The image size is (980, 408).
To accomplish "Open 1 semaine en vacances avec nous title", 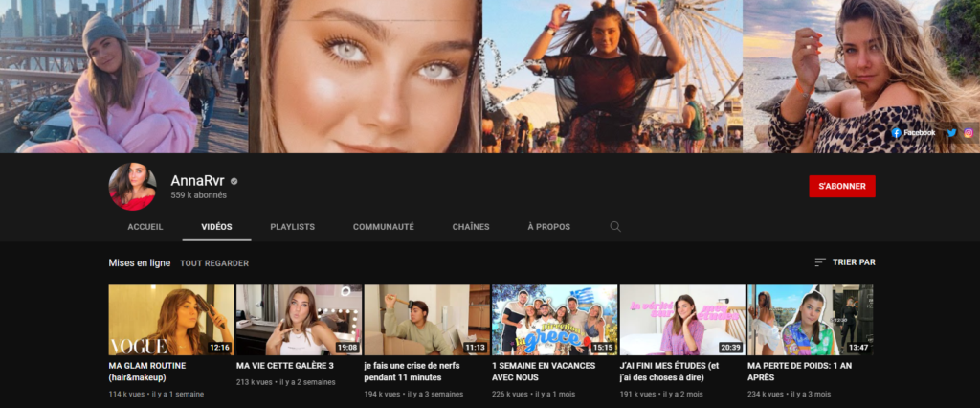I will (x=544, y=372).
